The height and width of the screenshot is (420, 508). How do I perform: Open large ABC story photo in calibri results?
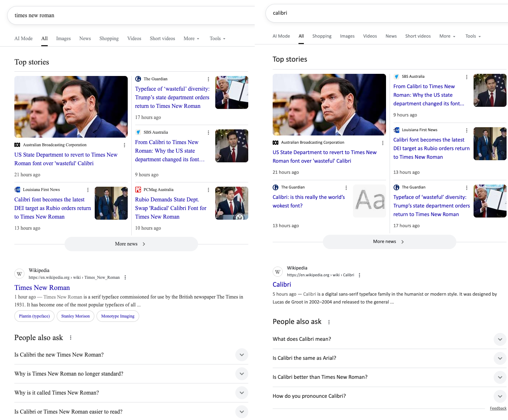click(x=329, y=105)
